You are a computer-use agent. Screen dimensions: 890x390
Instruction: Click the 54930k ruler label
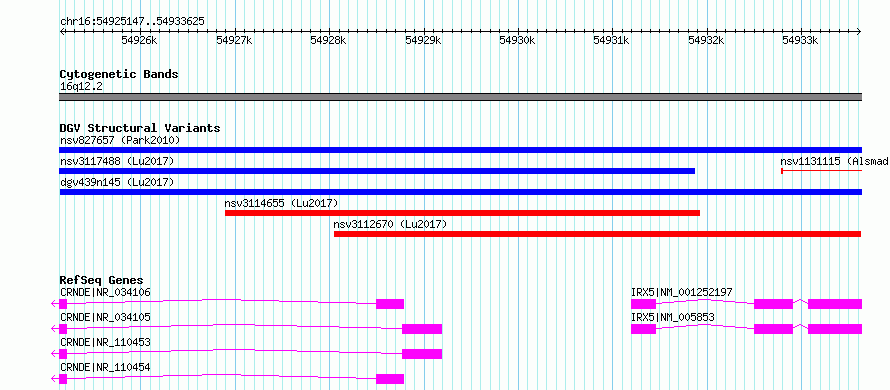click(517, 40)
